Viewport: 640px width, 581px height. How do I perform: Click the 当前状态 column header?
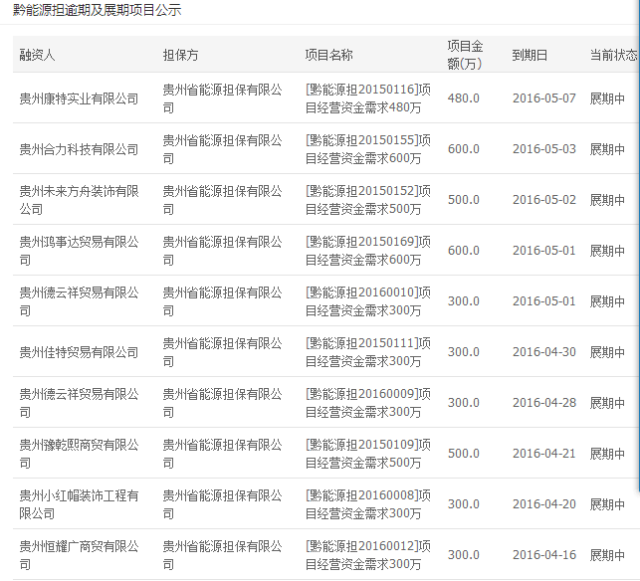[x=613, y=55]
